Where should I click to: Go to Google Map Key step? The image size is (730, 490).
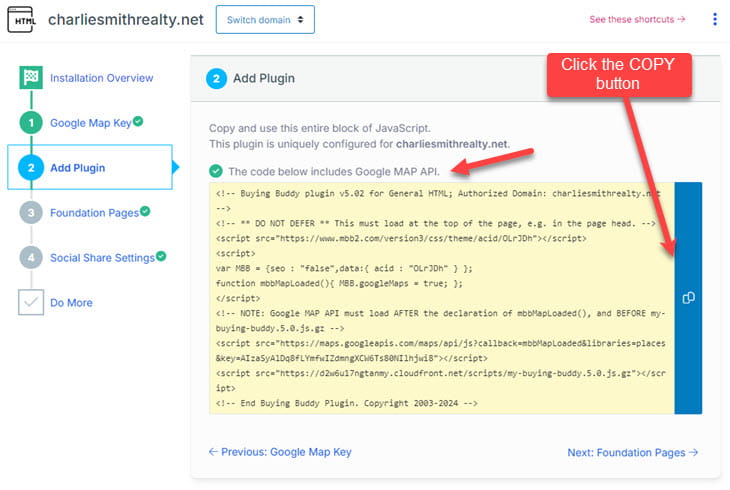[91, 123]
